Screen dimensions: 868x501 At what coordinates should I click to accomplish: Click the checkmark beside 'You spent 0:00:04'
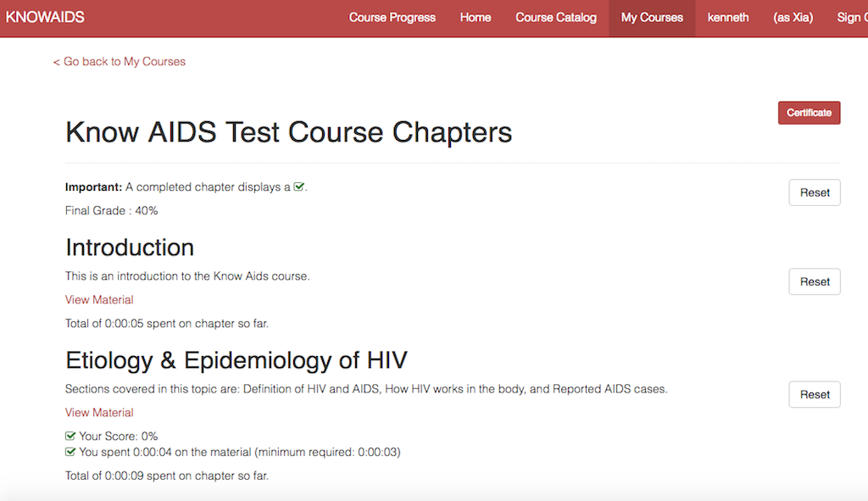tap(70, 452)
